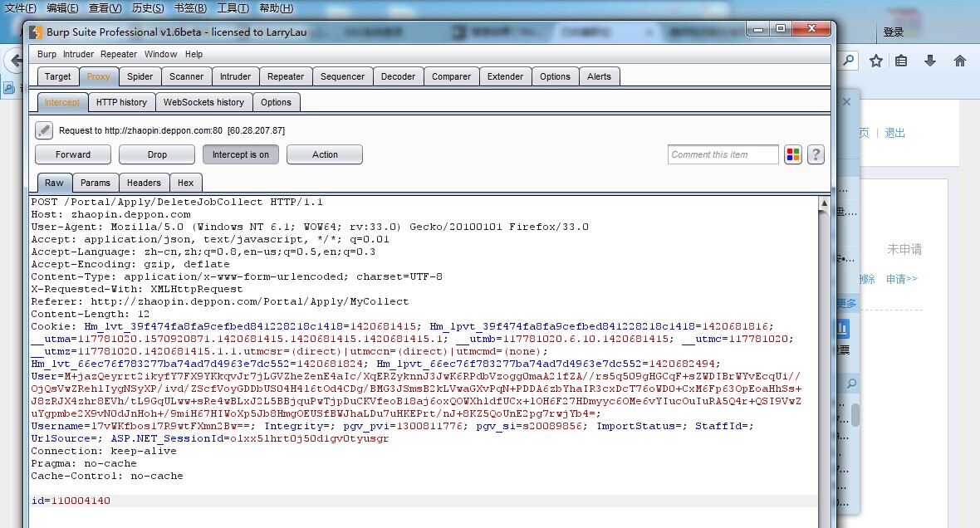Image resolution: width=980 pixels, height=528 pixels.
Task: Select the Hex request view tab
Action: click(x=185, y=183)
